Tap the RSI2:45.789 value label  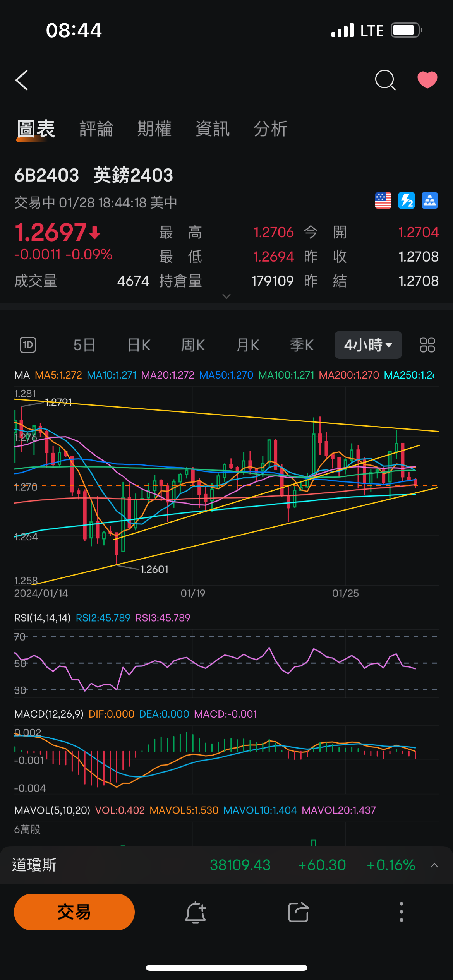(103, 618)
